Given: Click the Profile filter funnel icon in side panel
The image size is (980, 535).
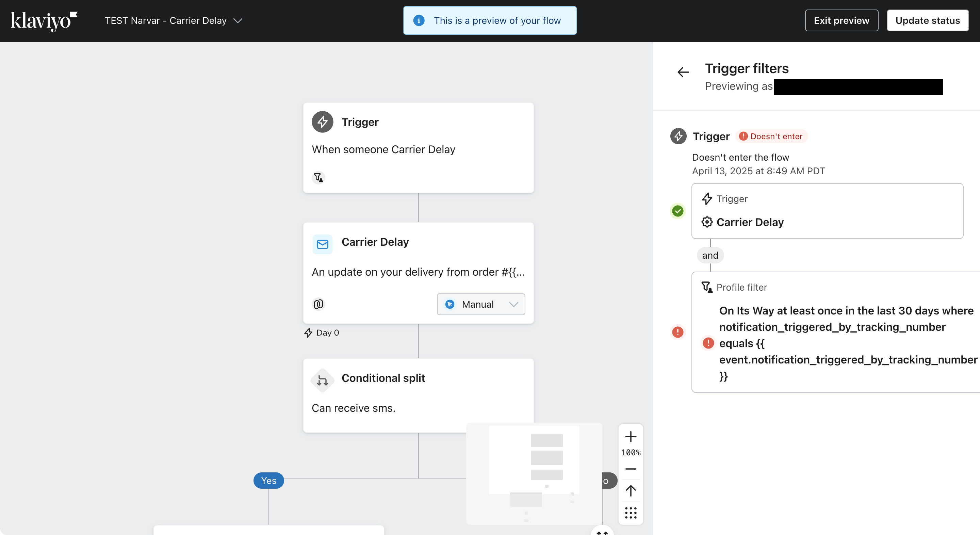Looking at the screenshot, I should [707, 287].
